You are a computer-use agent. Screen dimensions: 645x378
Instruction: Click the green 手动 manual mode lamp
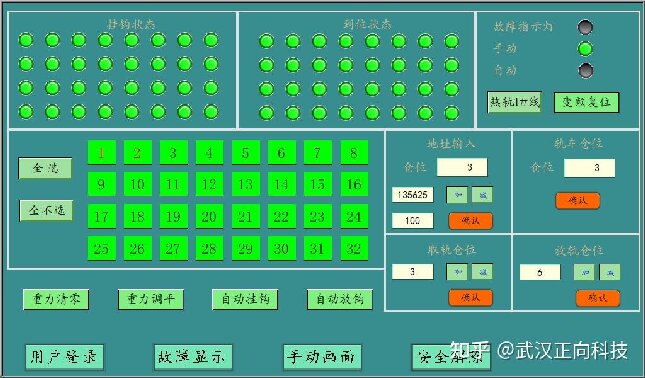click(x=585, y=49)
